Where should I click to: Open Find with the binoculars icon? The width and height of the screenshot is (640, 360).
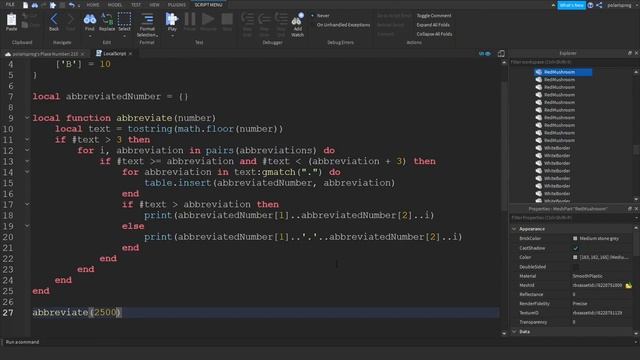[90, 19]
